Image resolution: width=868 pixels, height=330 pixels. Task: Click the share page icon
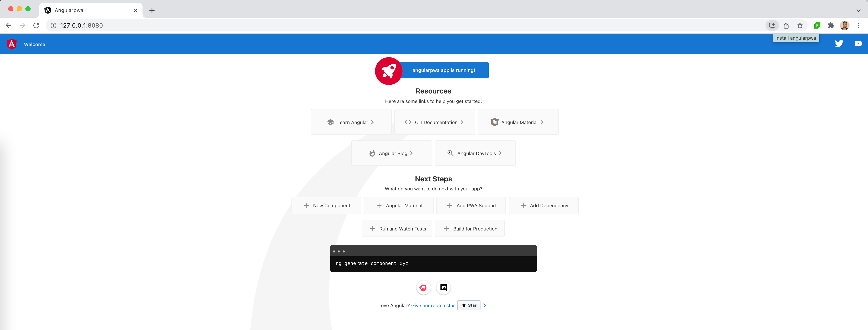coord(786,25)
